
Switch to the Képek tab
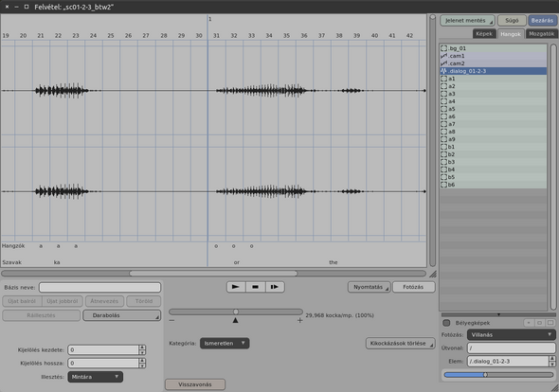484,34
